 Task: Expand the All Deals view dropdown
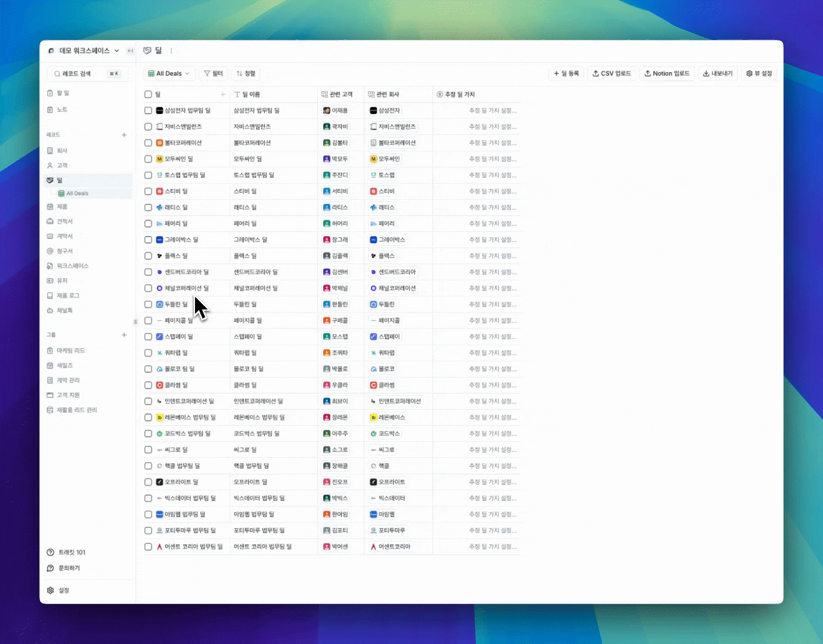169,73
